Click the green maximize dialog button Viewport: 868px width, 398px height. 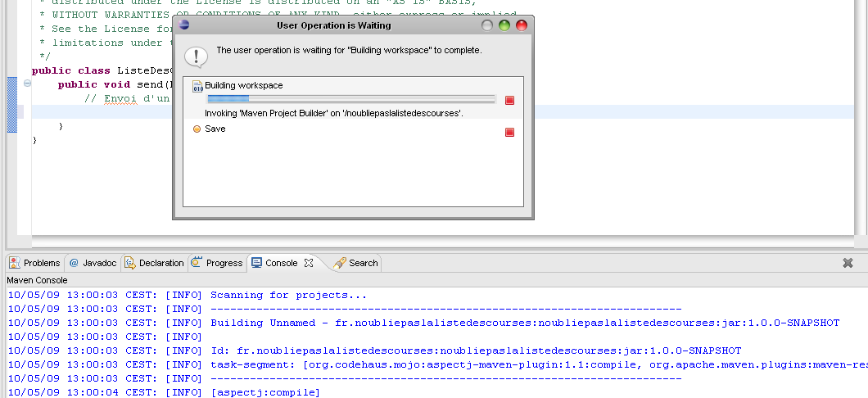pyautogui.click(x=504, y=25)
